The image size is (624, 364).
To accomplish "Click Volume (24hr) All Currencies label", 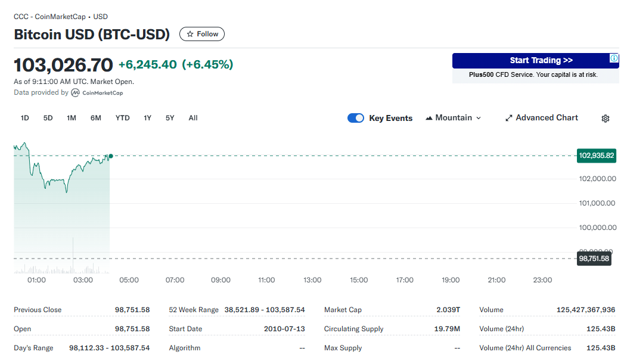I will 525,348.
